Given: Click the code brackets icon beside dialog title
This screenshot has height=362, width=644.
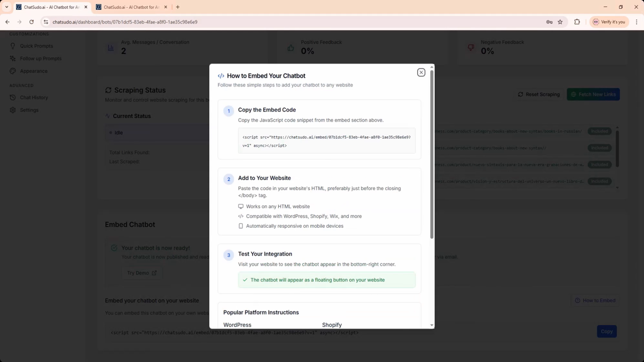Looking at the screenshot, I should [221, 76].
